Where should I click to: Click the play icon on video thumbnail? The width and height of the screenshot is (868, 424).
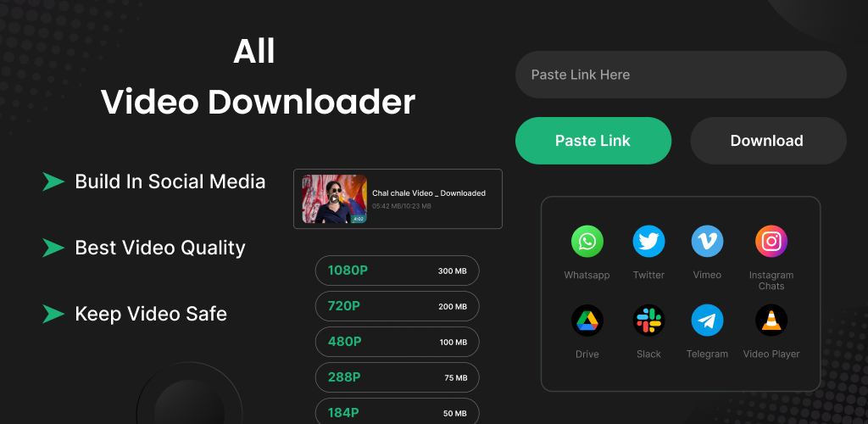click(334, 198)
